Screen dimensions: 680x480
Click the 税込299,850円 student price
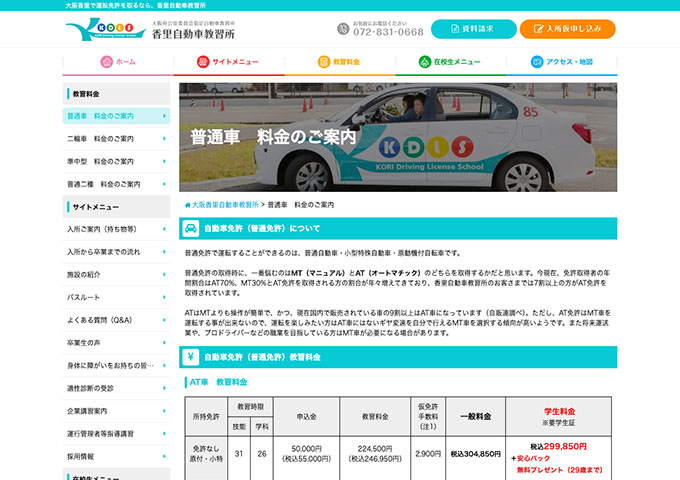click(x=559, y=447)
